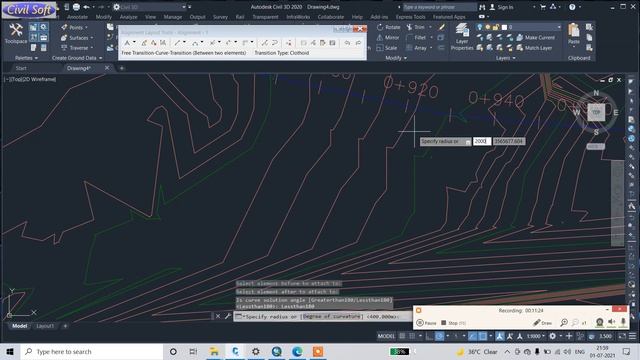Click the help question mark icon

click(572, 7)
